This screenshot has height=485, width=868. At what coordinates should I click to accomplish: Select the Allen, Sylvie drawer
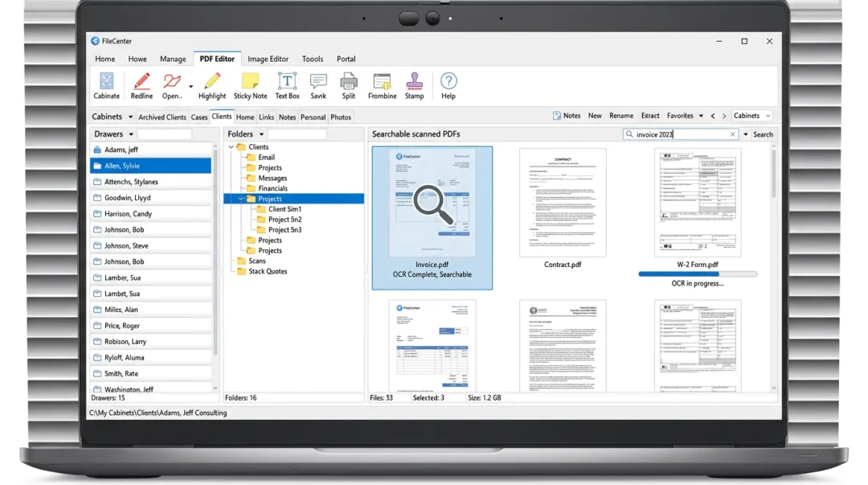(150, 166)
